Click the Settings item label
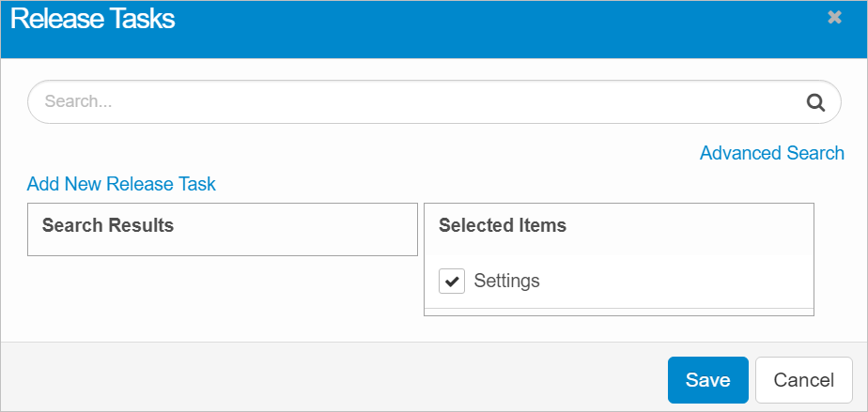Image resolution: width=868 pixels, height=412 pixels. pos(506,281)
